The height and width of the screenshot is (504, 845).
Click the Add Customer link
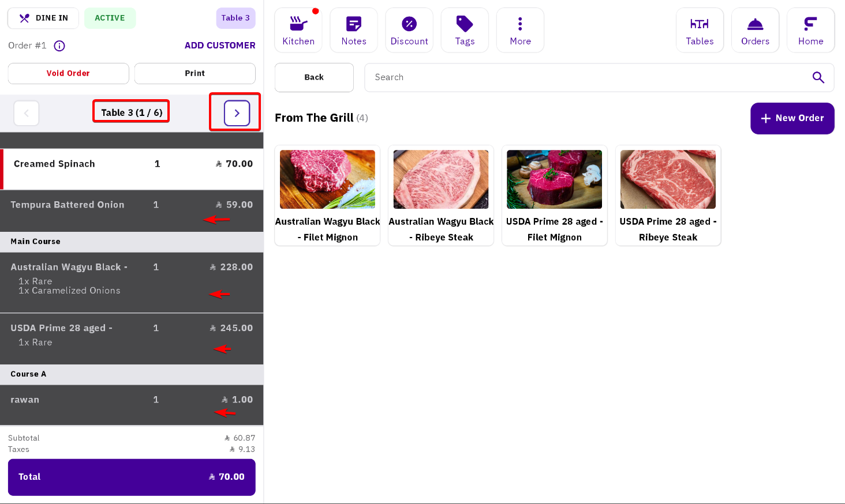(x=220, y=46)
